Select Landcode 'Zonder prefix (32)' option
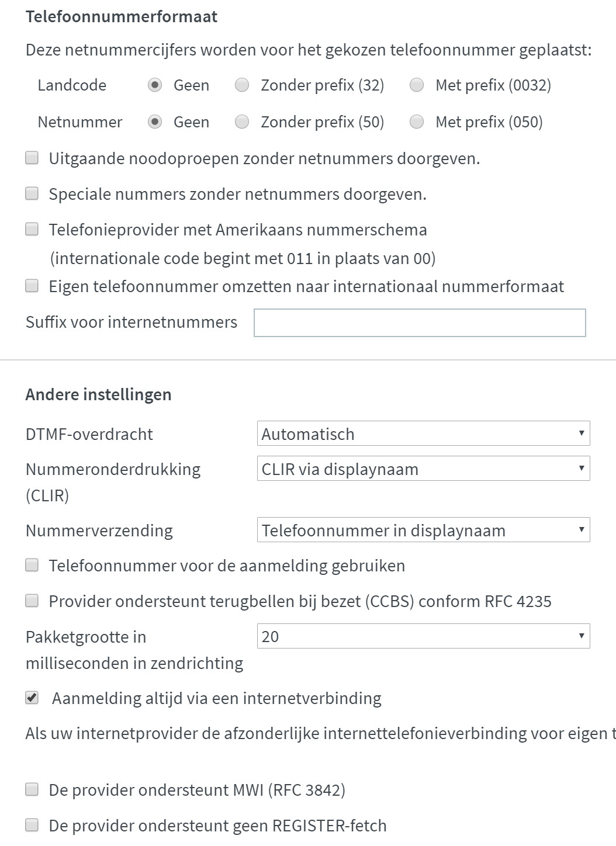The image size is (616, 846). [x=242, y=85]
